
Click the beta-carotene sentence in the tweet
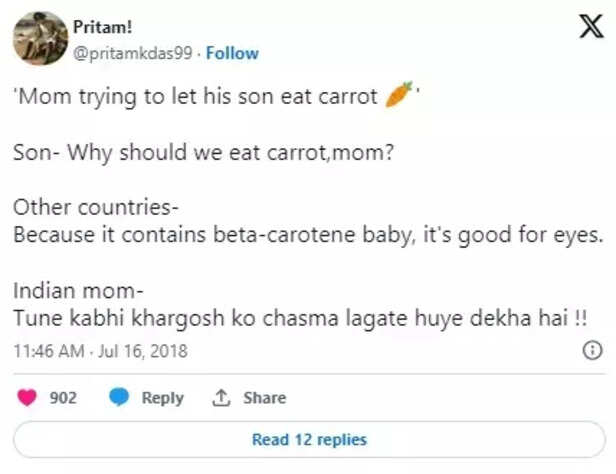306,236
